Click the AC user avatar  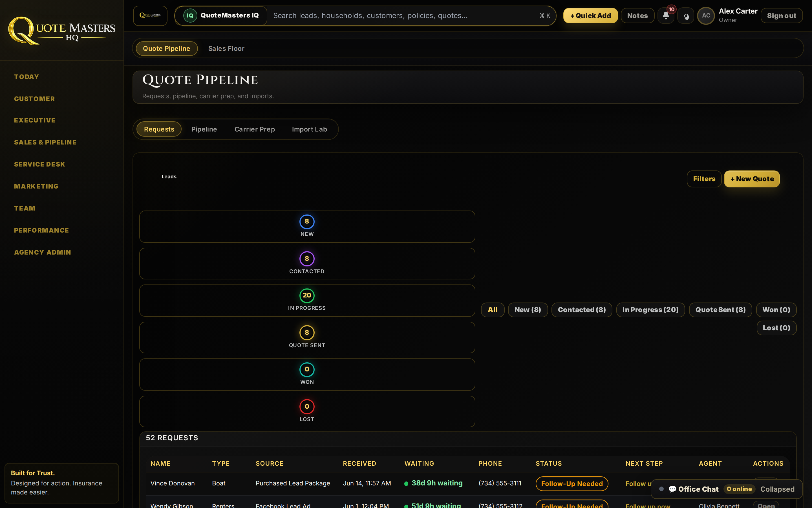pos(706,16)
